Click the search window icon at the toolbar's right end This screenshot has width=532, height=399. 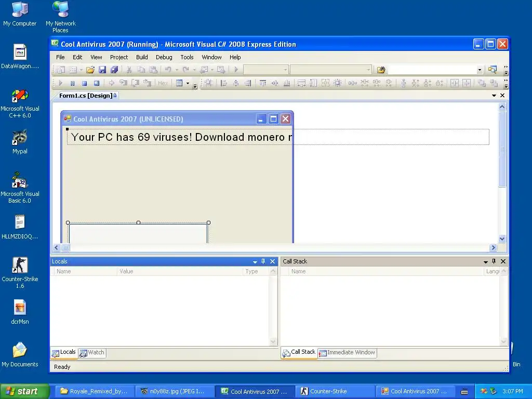tap(493, 70)
